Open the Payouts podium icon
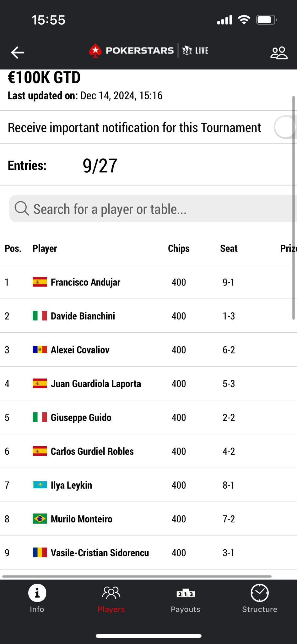Screen dimensions: 297x644 tap(186, 593)
